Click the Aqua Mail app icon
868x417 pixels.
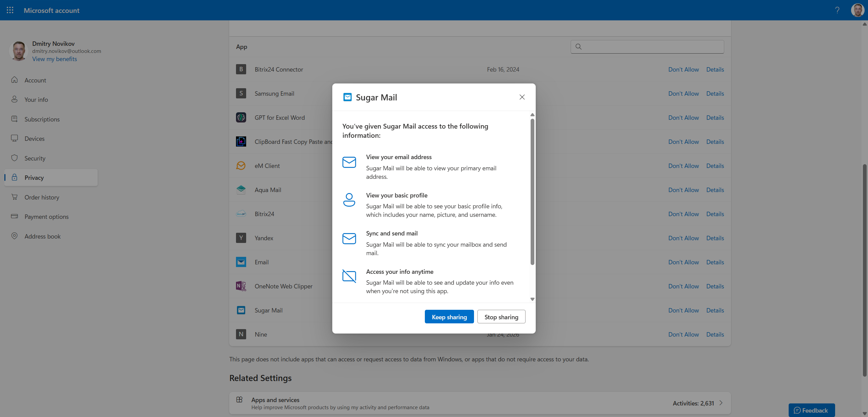click(x=241, y=190)
